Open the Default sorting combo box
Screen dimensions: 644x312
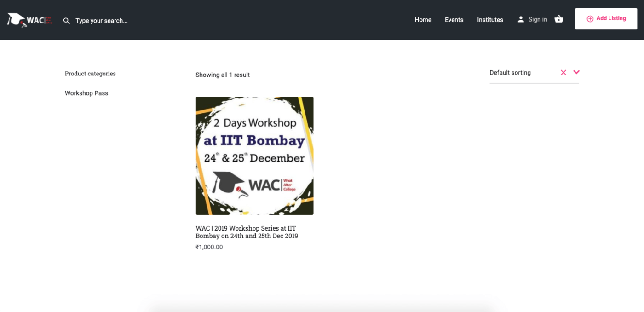(534, 73)
